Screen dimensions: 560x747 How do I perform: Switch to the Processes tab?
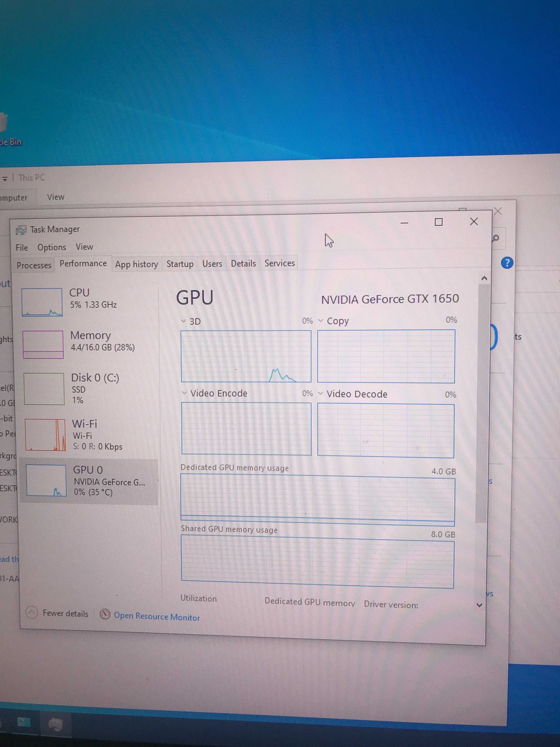click(x=34, y=265)
